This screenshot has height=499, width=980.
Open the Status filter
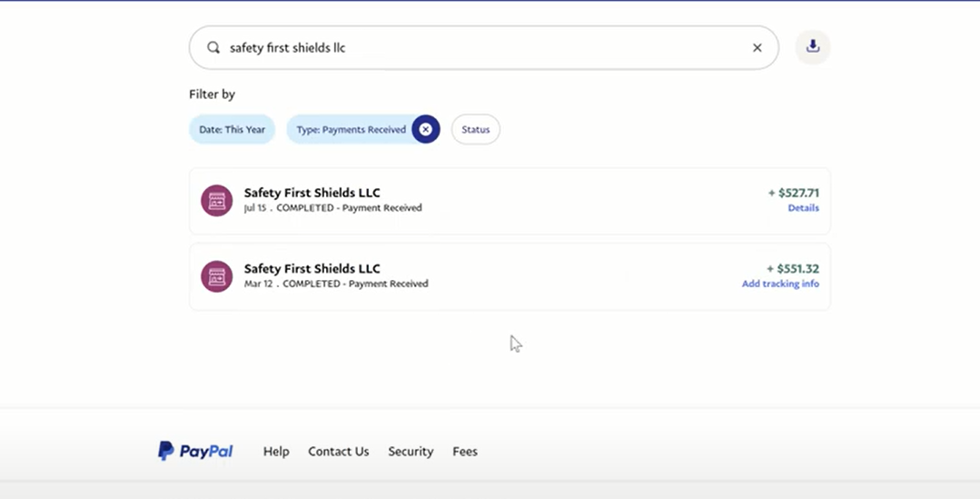coord(476,129)
